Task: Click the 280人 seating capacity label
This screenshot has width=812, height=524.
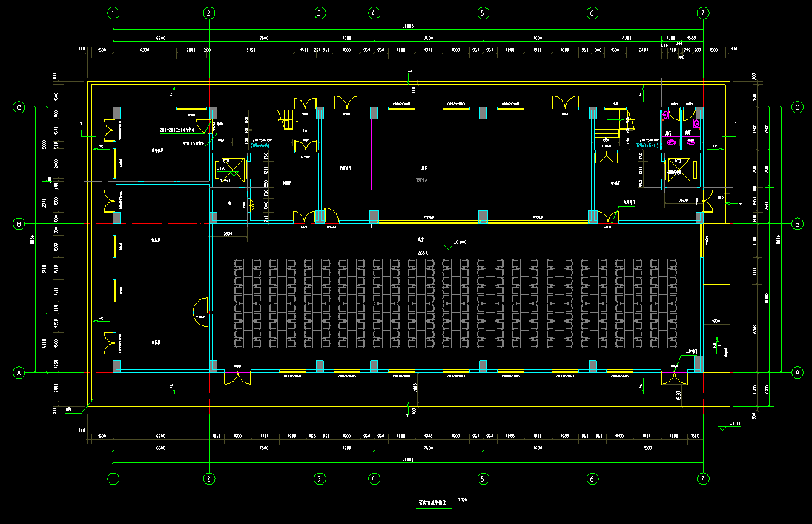Action: (x=424, y=253)
